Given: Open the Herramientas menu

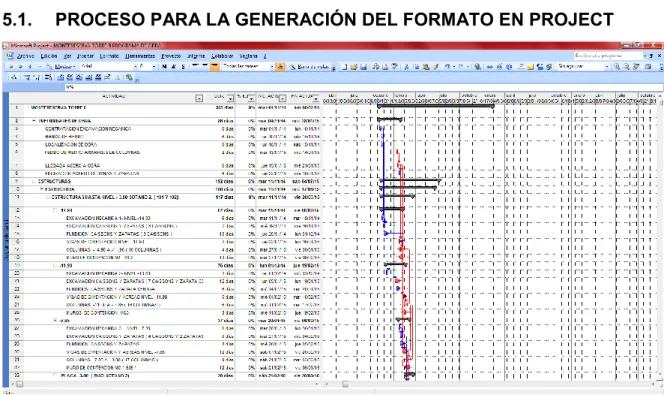Looking at the screenshot, I should point(140,56).
